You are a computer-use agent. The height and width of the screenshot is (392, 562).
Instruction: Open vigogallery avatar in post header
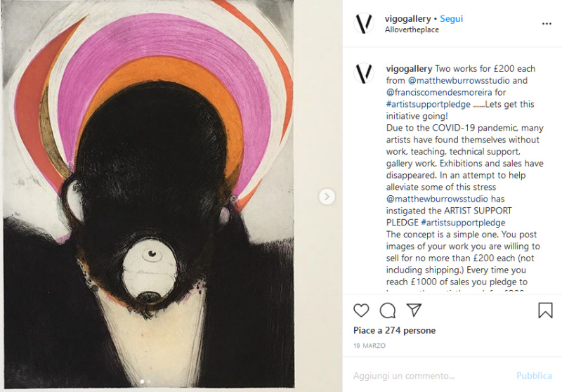(364, 23)
